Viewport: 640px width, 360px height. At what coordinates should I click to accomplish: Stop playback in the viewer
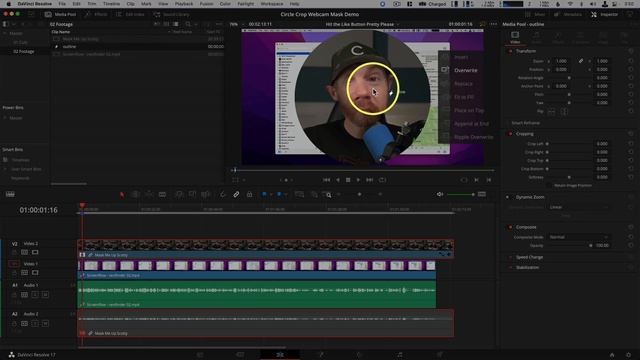(348, 180)
